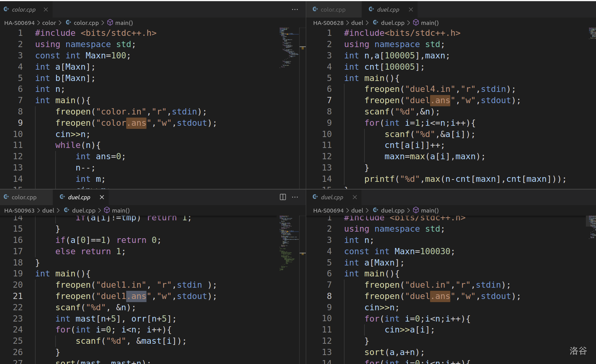The image size is (596, 364).
Task: Click the minimap in bottom-left duel.cpp editor
Action: (289, 241)
